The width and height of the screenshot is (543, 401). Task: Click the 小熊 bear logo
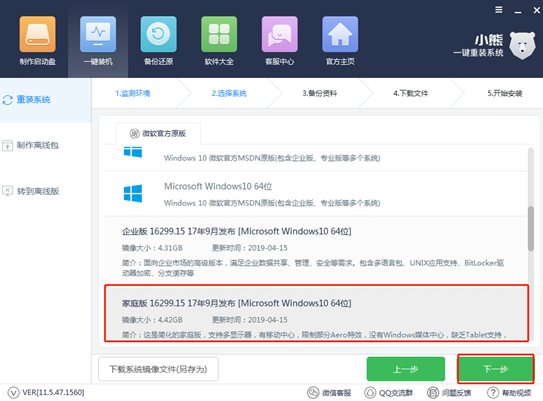point(522,46)
